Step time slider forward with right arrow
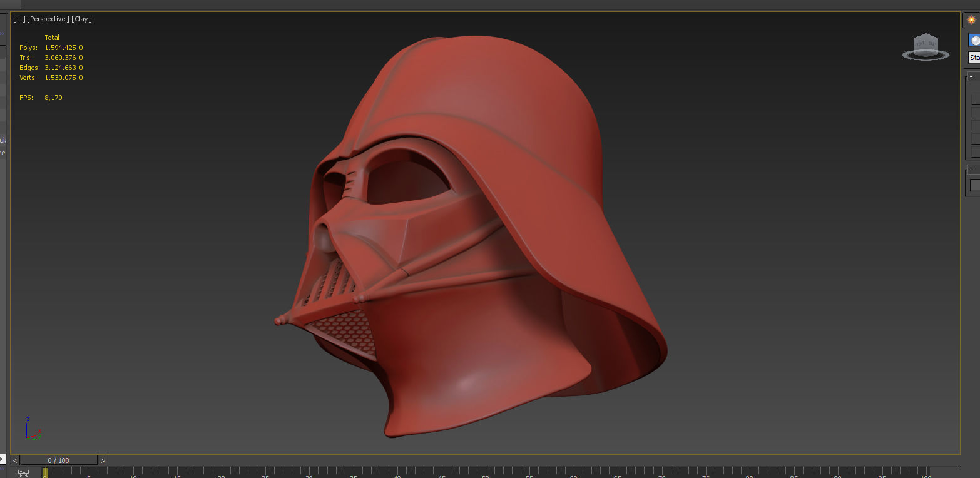 pyautogui.click(x=103, y=460)
